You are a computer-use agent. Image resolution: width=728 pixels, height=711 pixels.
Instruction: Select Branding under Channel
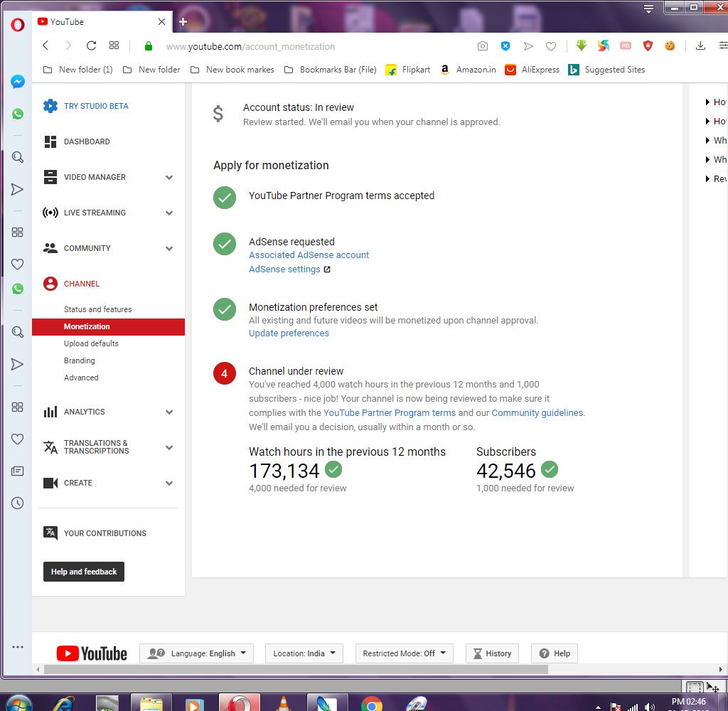click(80, 361)
